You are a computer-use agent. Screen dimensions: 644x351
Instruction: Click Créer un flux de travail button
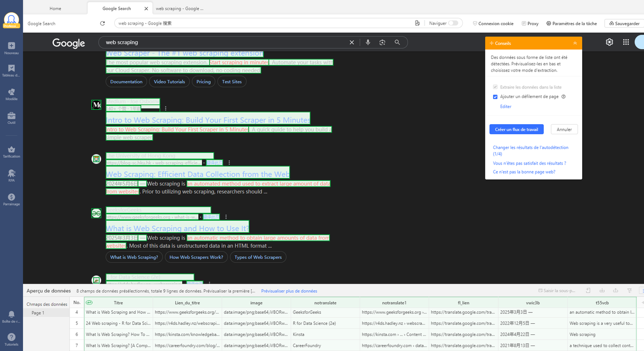point(516,129)
